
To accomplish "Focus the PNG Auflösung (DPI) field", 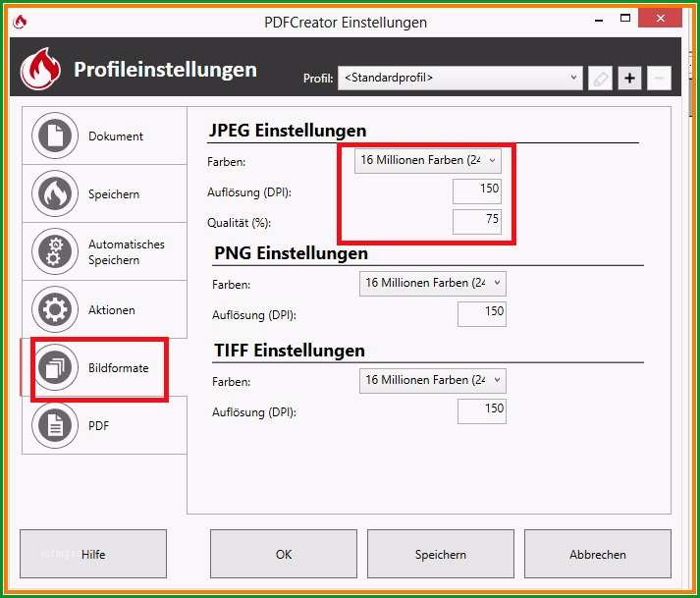I will pos(482,314).
